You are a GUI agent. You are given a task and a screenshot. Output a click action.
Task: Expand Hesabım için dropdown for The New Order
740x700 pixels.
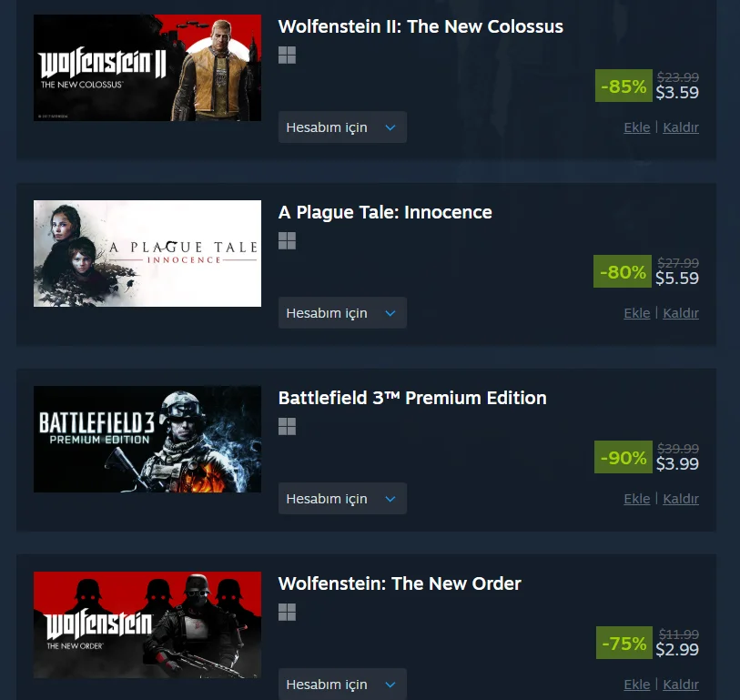(342, 684)
